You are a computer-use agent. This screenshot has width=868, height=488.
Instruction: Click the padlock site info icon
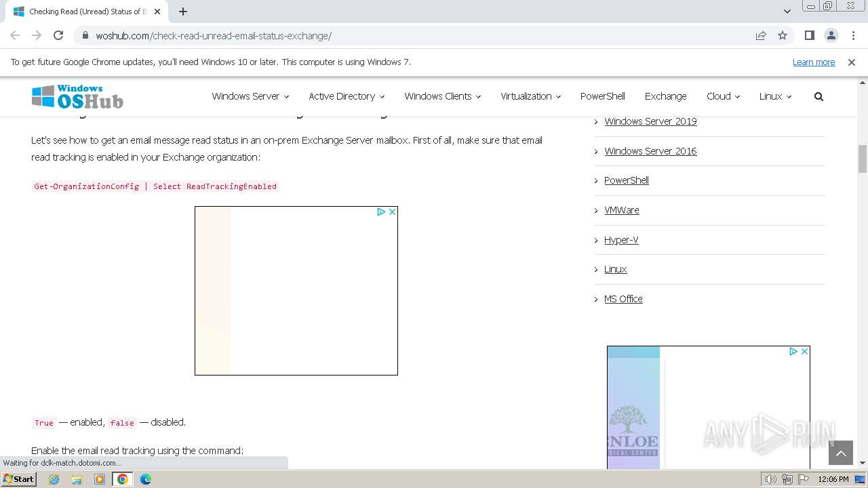point(85,36)
